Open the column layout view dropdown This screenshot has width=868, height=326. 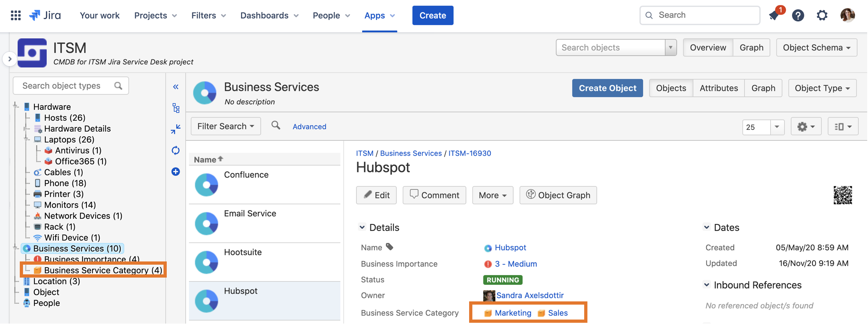843,127
